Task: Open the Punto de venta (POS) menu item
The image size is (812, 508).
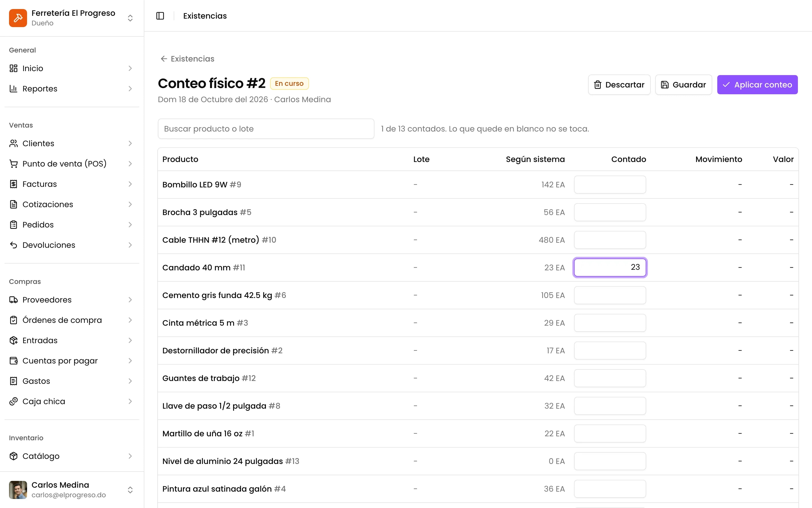Action: 72,164
